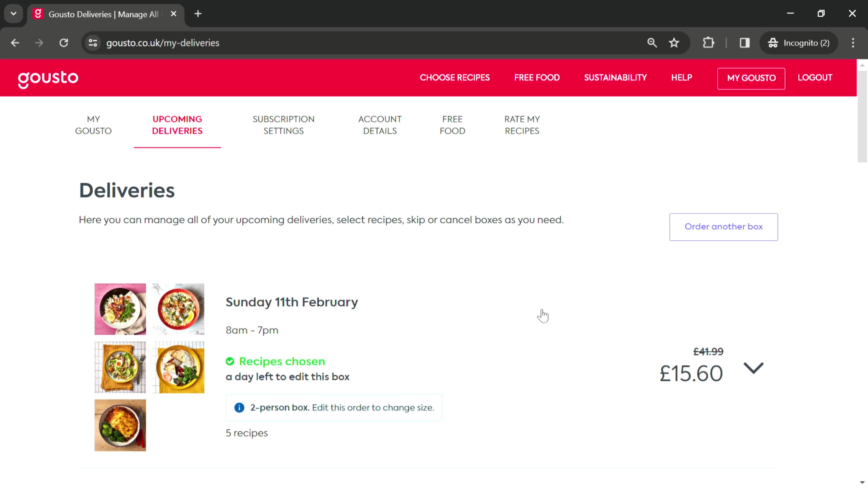Click Edit this order to change size link
868x488 pixels.
point(373,408)
